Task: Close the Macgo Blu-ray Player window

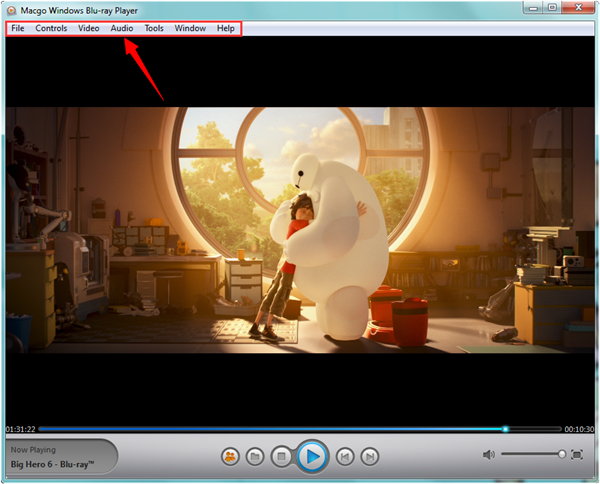Action: click(579, 7)
